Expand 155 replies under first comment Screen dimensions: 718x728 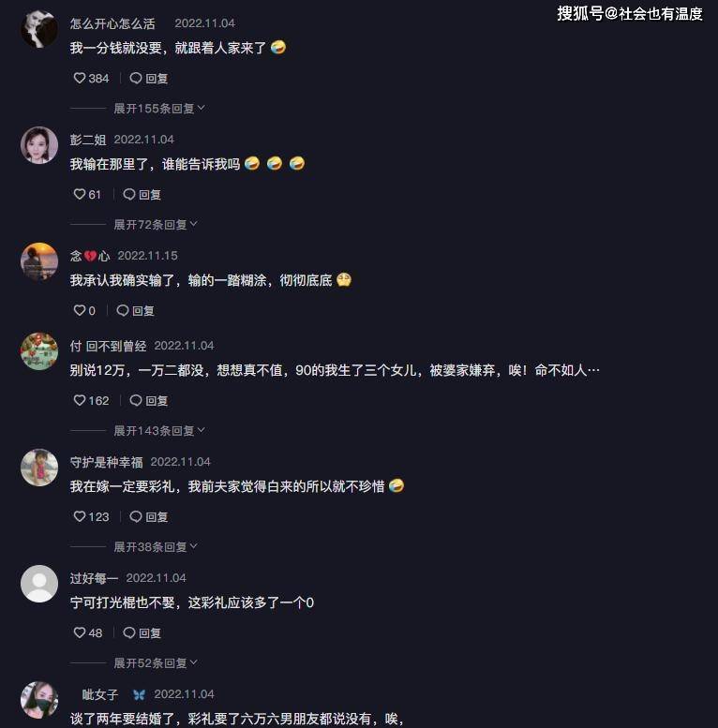tap(159, 108)
